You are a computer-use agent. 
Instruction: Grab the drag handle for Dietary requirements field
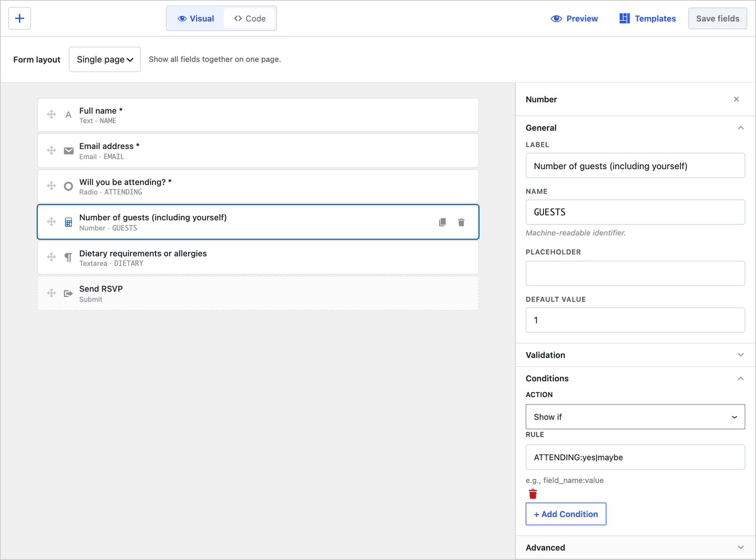[x=52, y=257]
